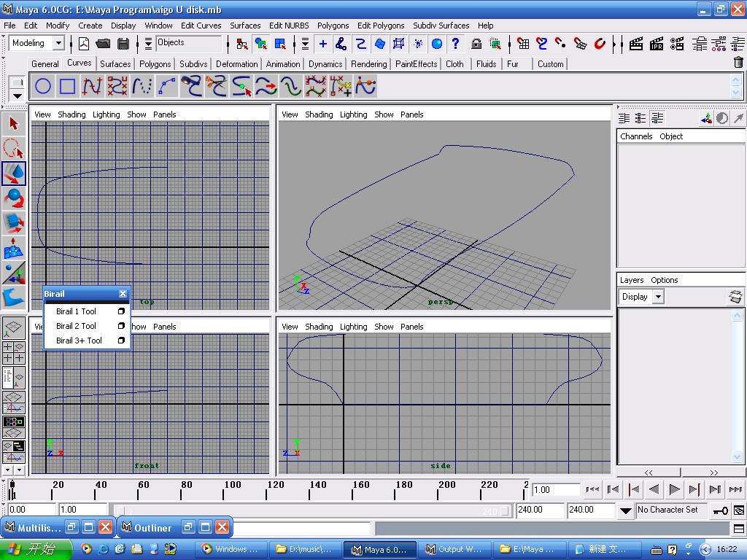Click the IPR render icon
Screen dimensions: 747x560
tap(657, 44)
